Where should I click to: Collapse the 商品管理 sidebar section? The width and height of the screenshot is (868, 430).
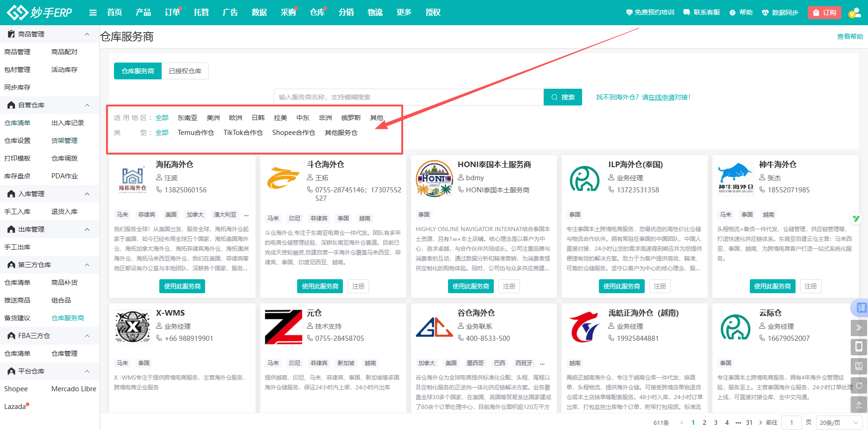tap(87, 34)
